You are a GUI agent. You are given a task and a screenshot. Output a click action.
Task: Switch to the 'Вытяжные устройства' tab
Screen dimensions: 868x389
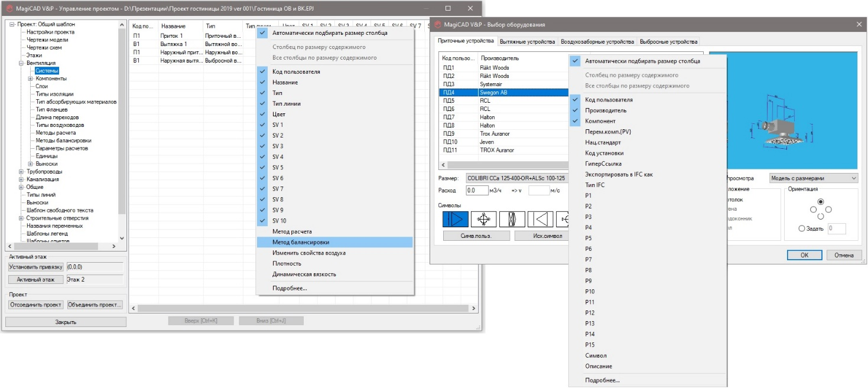[x=527, y=42]
